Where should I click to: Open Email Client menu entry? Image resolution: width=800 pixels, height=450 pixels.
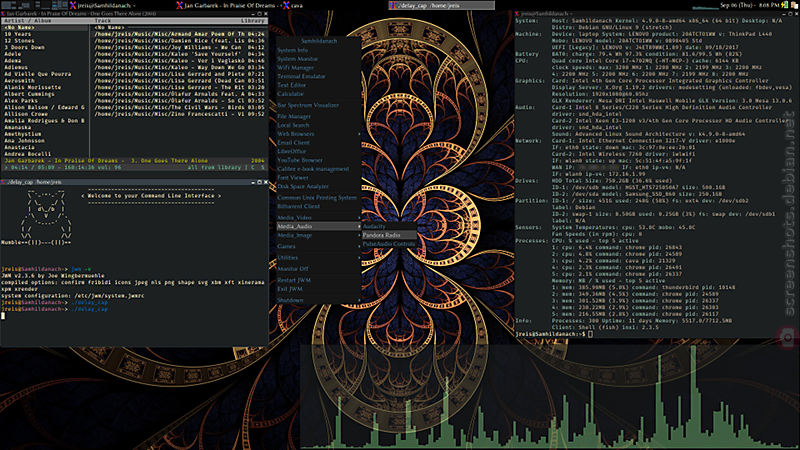(x=318, y=142)
